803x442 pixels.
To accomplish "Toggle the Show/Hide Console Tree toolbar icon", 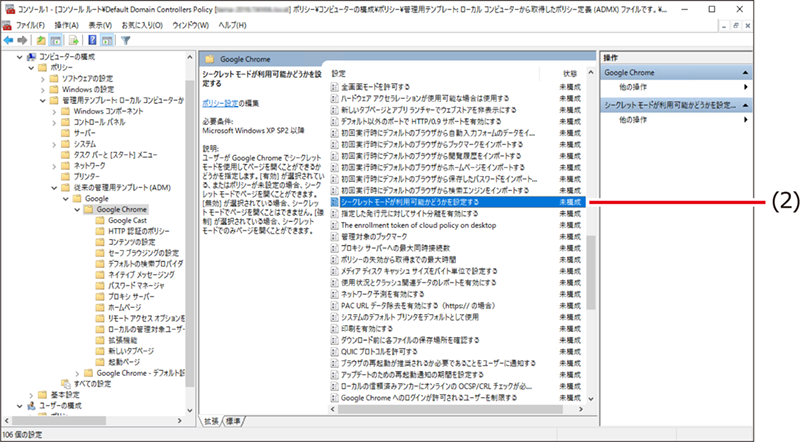I will (55, 40).
